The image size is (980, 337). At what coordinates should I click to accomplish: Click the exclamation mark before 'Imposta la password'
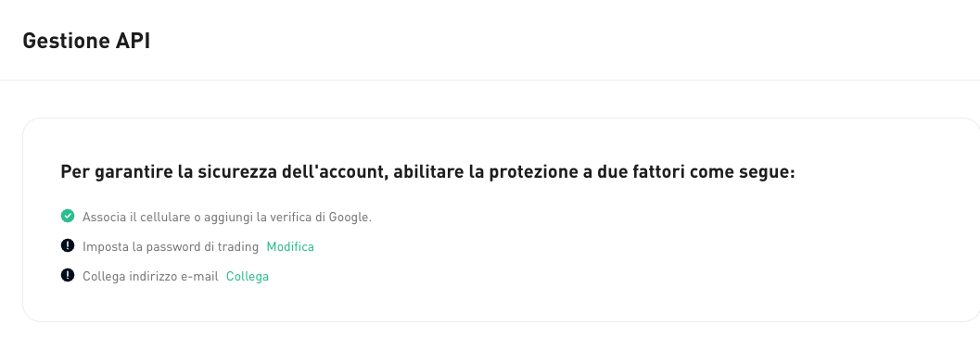(x=68, y=246)
